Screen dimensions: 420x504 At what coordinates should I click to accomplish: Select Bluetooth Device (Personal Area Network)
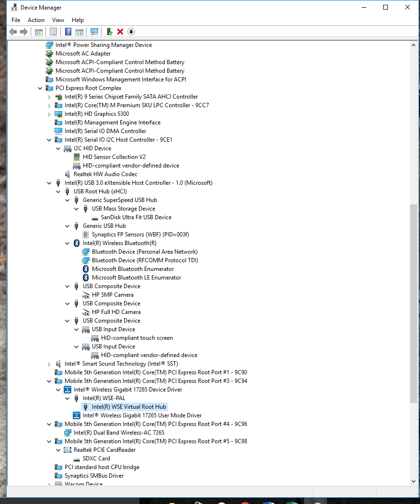[x=145, y=252]
